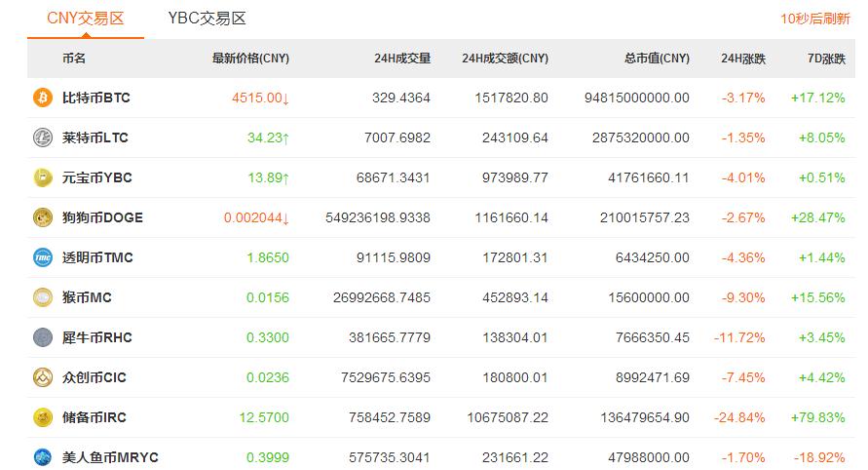Click the 犀牛币RHC coin icon
The height and width of the screenshot is (470, 868).
pyautogui.click(x=43, y=337)
